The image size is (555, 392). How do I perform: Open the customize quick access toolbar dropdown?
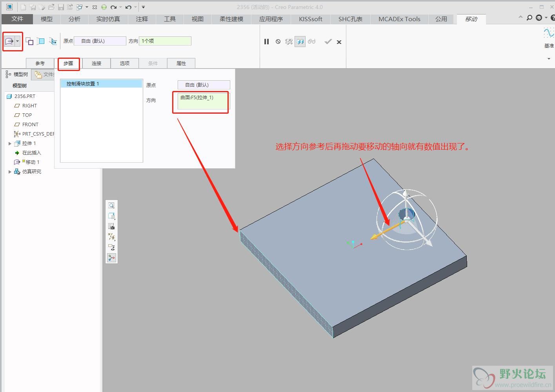click(144, 7)
